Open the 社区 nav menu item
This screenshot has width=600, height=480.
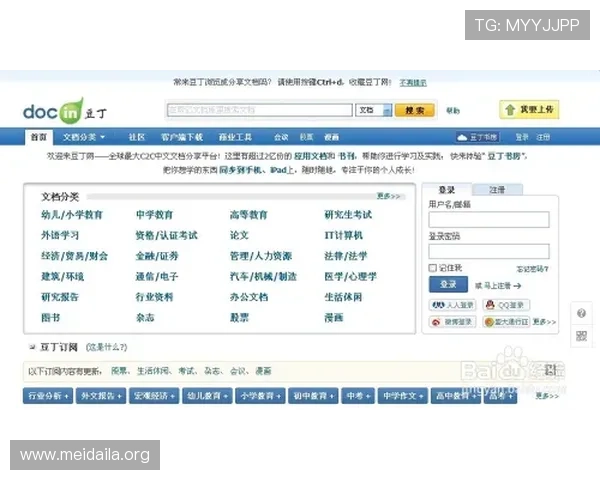(137, 137)
